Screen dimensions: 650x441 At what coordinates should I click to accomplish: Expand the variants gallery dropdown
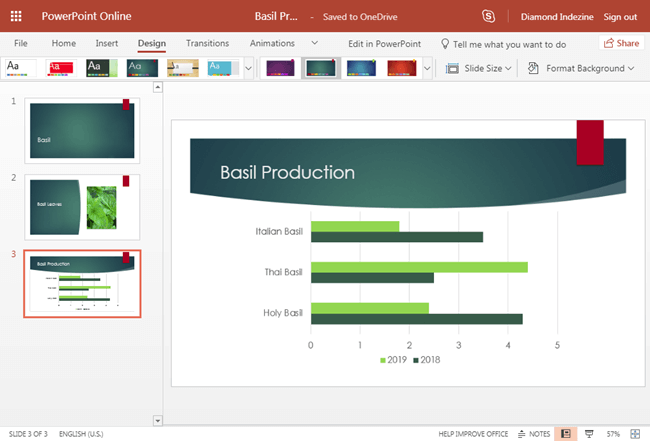428,68
